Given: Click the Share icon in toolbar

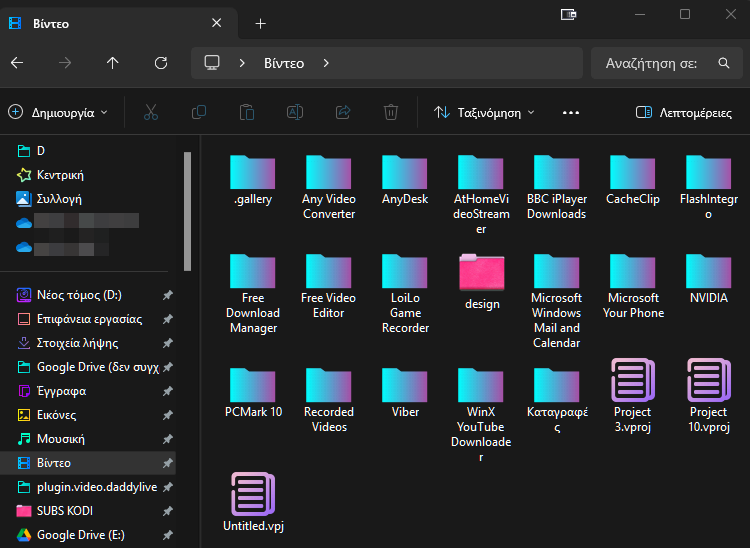Looking at the screenshot, I should coord(343,112).
